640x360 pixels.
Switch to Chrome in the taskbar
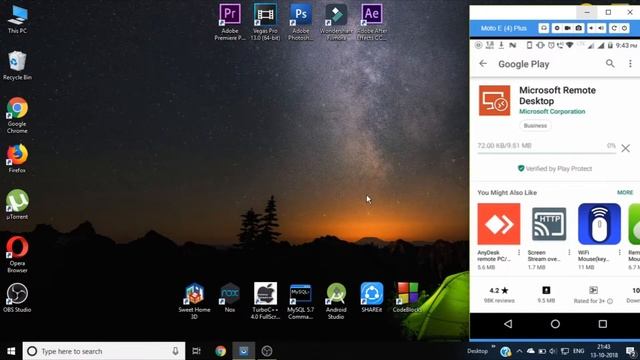click(220, 351)
